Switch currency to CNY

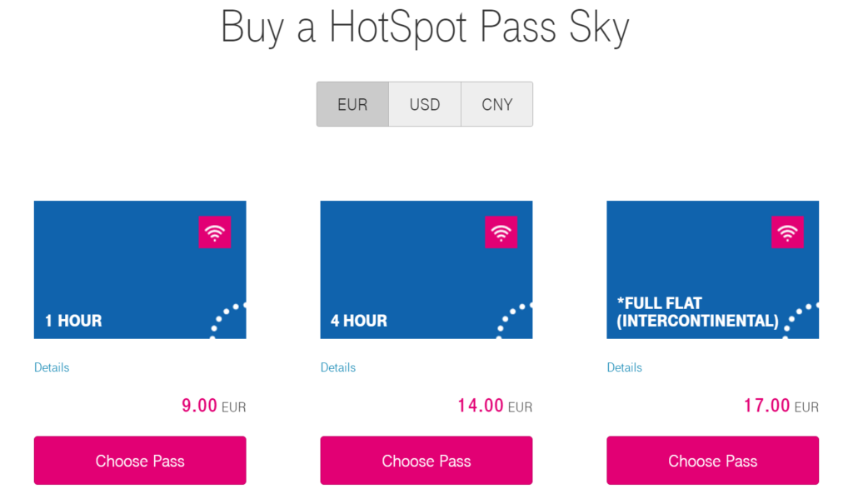[x=496, y=104]
